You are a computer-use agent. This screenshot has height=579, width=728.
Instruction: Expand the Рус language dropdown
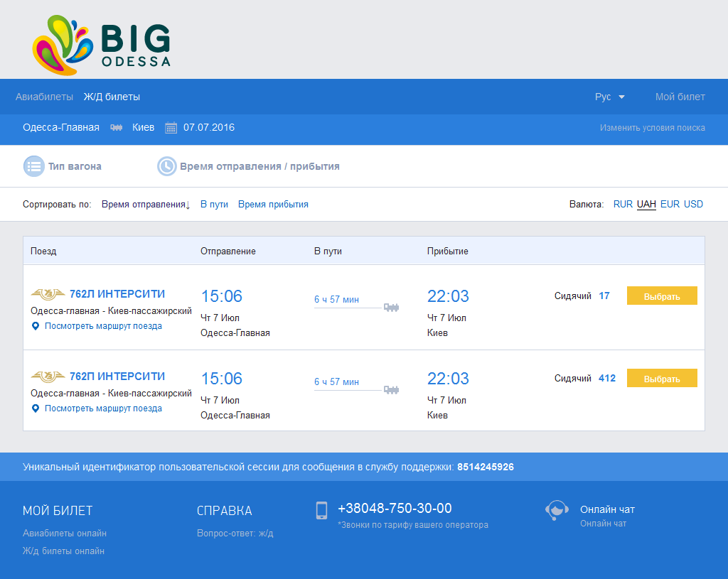coord(609,97)
